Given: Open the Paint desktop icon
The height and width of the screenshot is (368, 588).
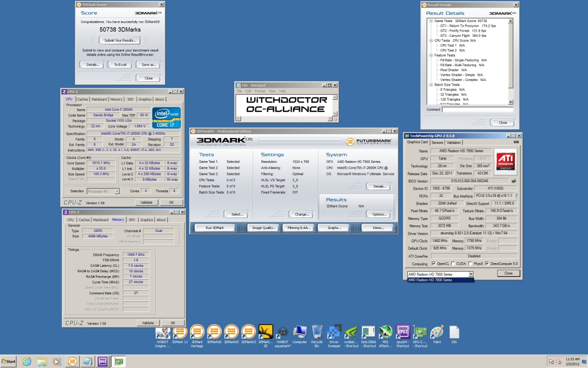Looking at the screenshot, I should coord(437,332).
